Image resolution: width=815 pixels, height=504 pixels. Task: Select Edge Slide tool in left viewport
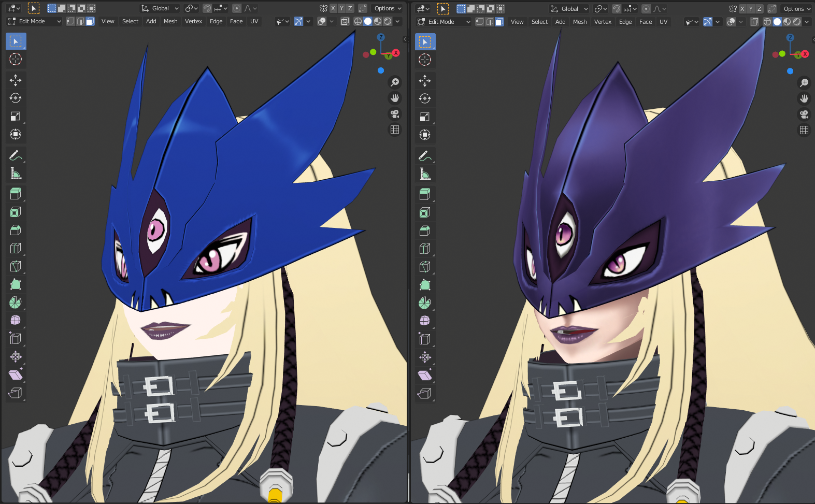tap(16, 338)
